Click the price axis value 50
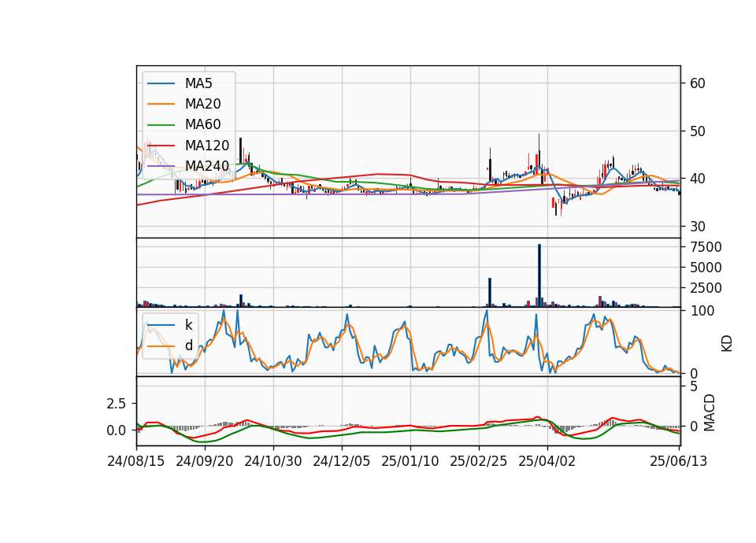The height and width of the screenshot is (543, 756). 697,131
